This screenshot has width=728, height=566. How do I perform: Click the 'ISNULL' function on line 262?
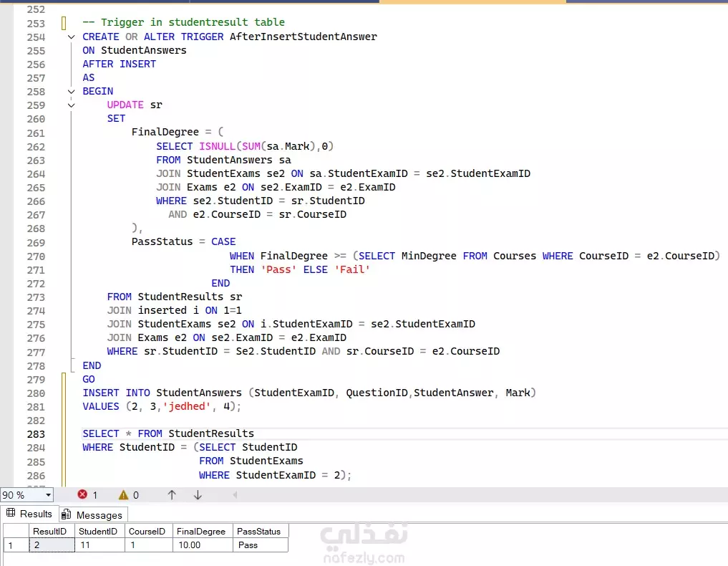217,146
